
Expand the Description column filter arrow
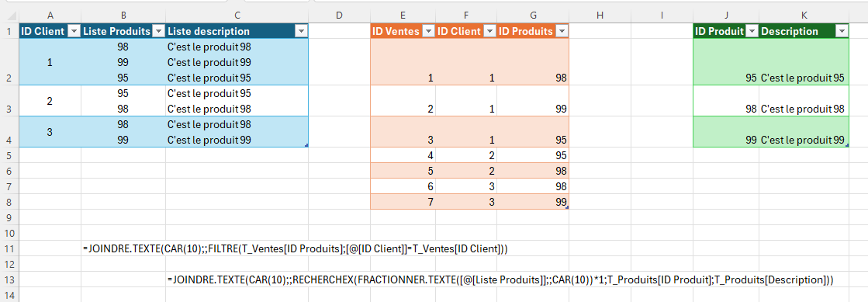pyautogui.click(x=842, y=32)
